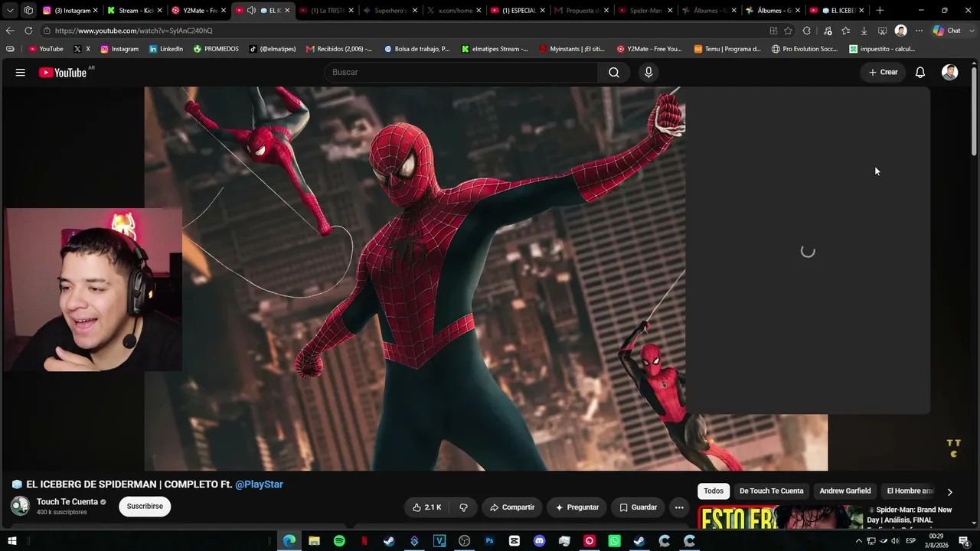Like the video with 2.1 K likes
Screen dimensions: 980x551
pos(427,507)
